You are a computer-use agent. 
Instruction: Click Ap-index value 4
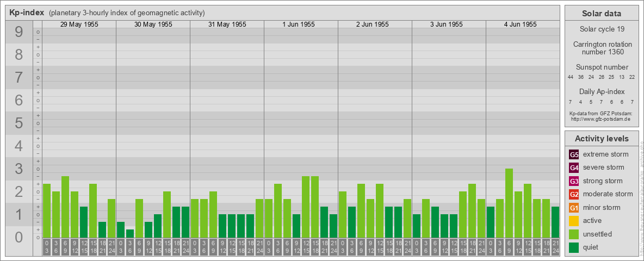click(x=581, y=102)
